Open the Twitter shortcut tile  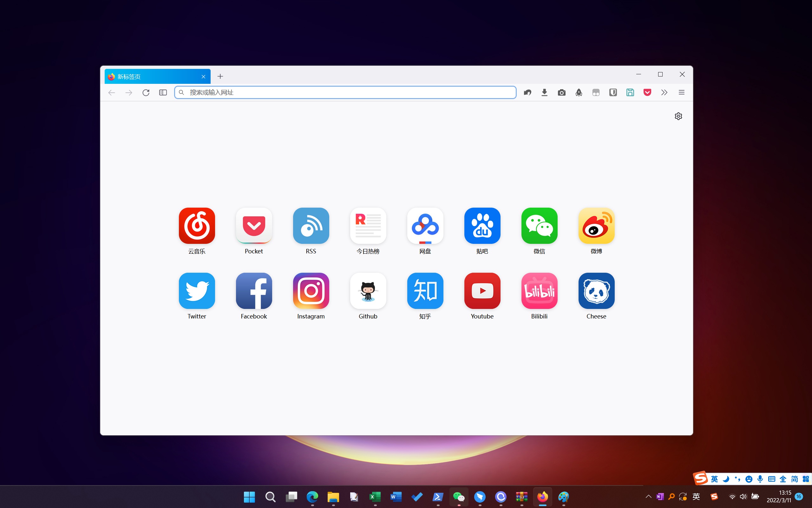tap(197, 291)
